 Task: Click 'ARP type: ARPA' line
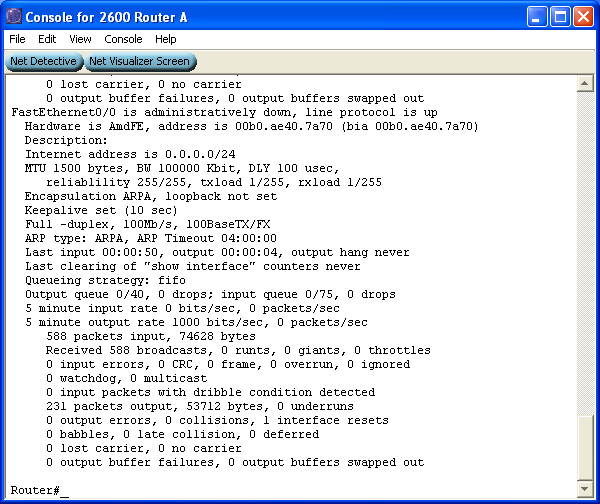pyautogui.click(x=151, y=238)
